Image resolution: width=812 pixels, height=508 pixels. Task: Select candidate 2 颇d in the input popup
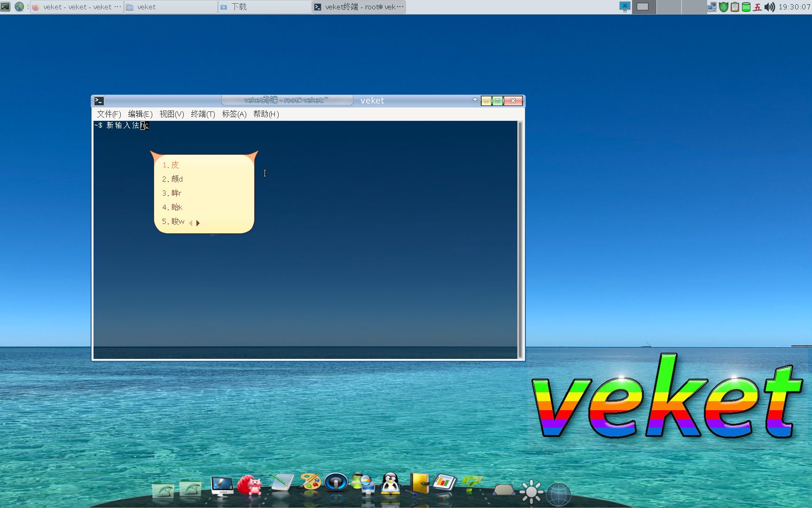(x=172, y=179)
